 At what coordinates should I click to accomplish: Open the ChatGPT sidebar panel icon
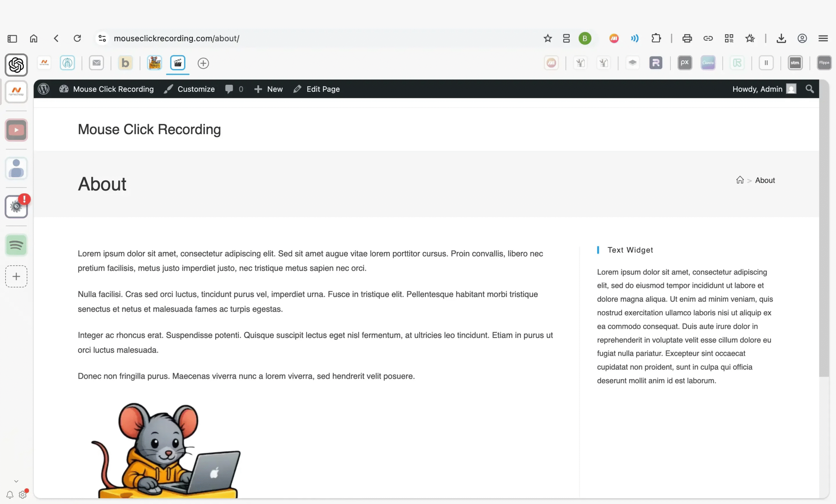click(16, 65)
